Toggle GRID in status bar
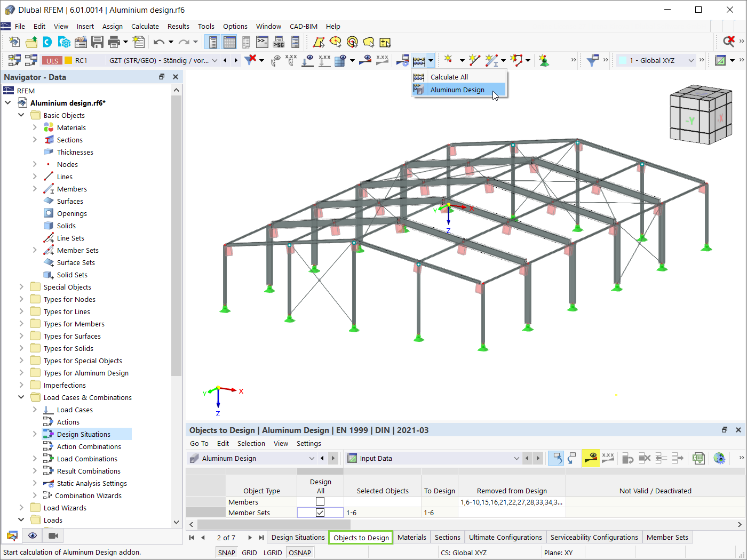 pyautogui.click(x=249, y=553)
